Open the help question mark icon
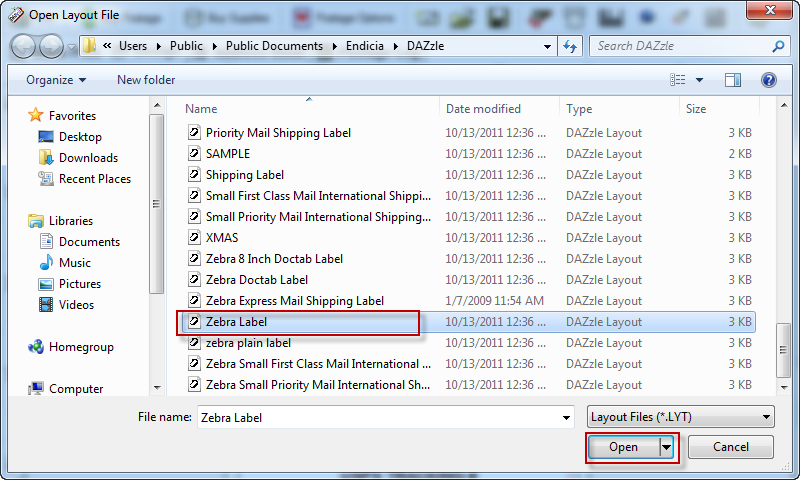The width and height of the screenshot is (800, 480). (x=768, y=80)
